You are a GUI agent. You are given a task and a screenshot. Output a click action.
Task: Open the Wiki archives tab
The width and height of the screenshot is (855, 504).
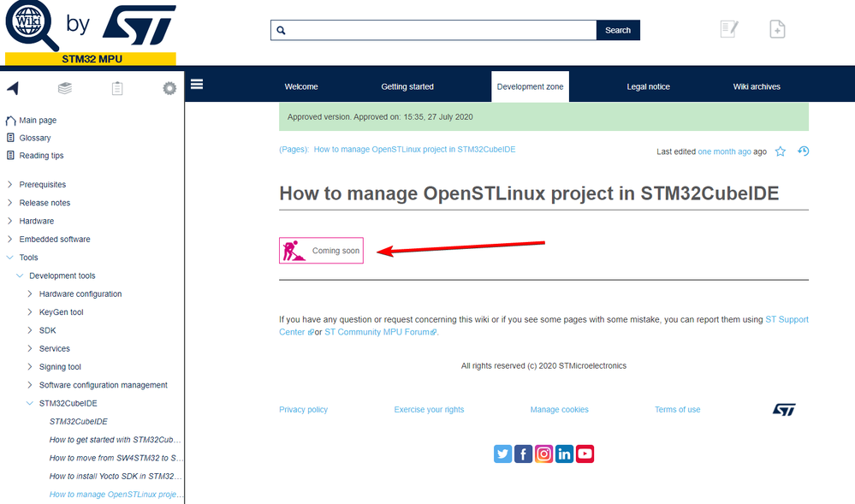coord(757,86)
